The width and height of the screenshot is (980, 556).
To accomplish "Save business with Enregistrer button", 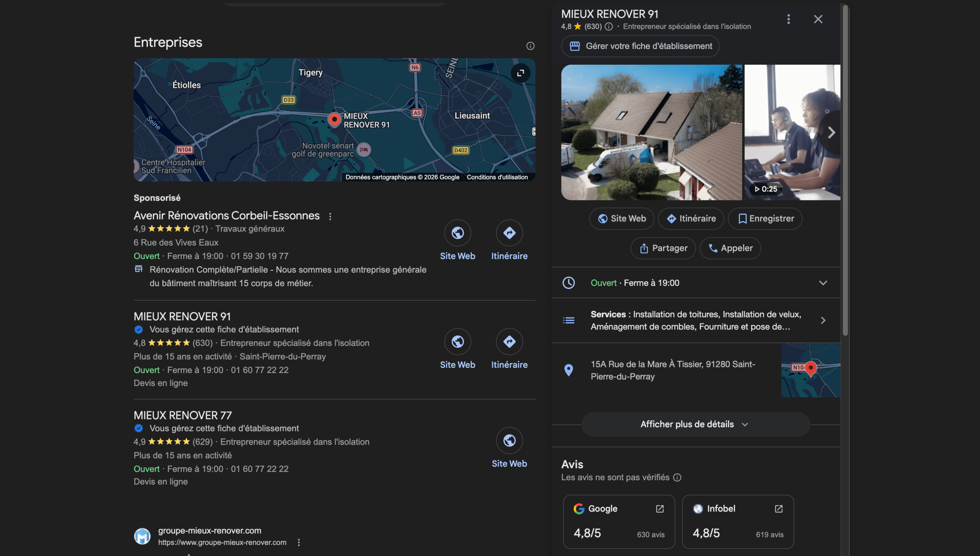I will pyautogui.click(x=765, y=218).
